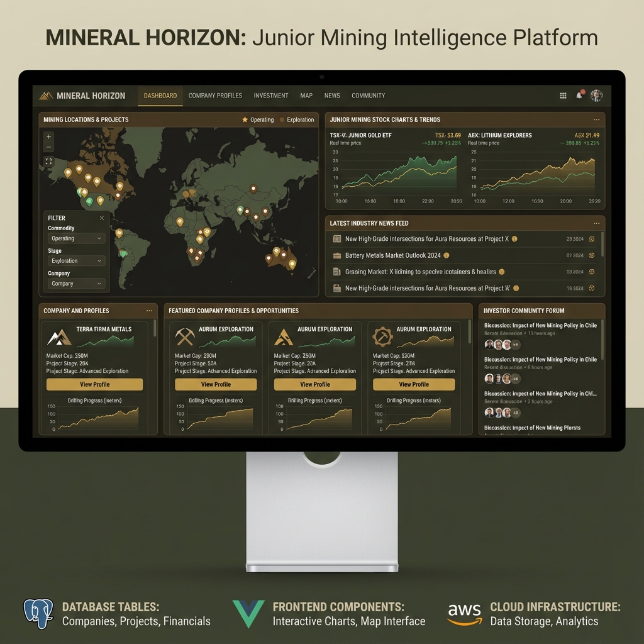
Task: Click View Profile for Aurum Exploration
Action: 216,384
